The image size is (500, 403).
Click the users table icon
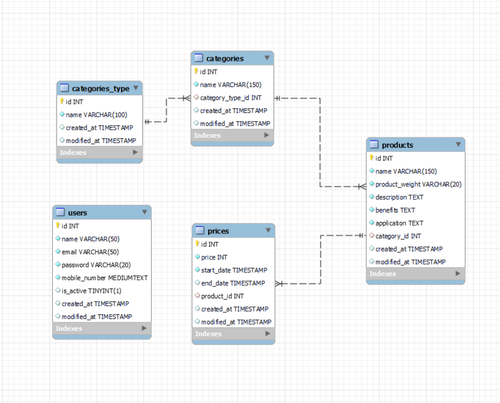coord(60,212)
